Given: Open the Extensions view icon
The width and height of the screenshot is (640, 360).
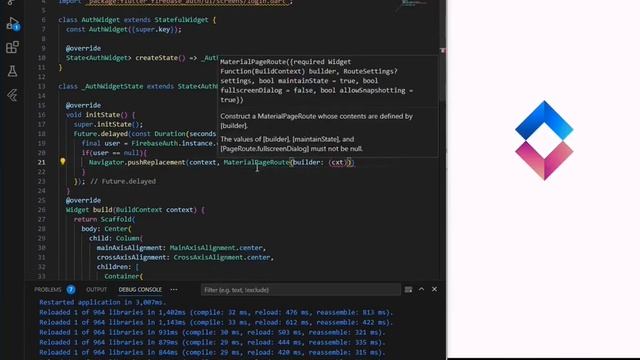Looking at the screenshot, I should (13, 47).
